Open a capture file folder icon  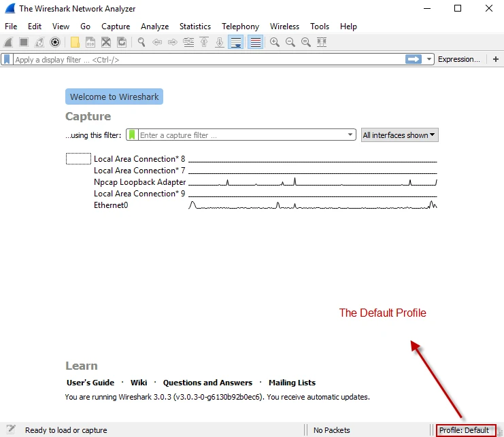click(75, 42)
